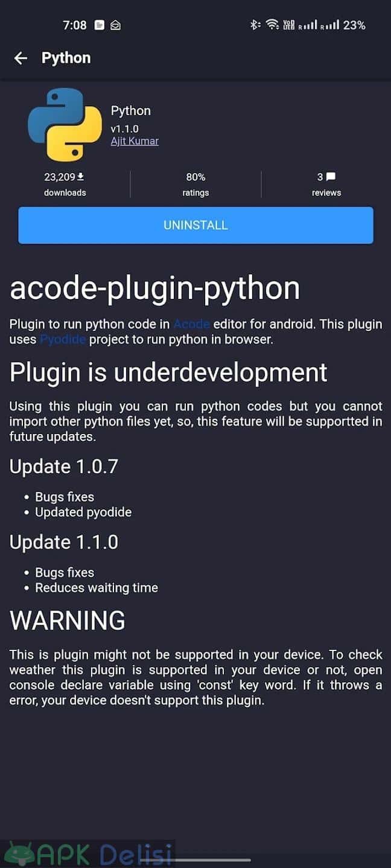The image size is (391, 868).
Task: Tap the back arrow icon
Action: [21, 58]
